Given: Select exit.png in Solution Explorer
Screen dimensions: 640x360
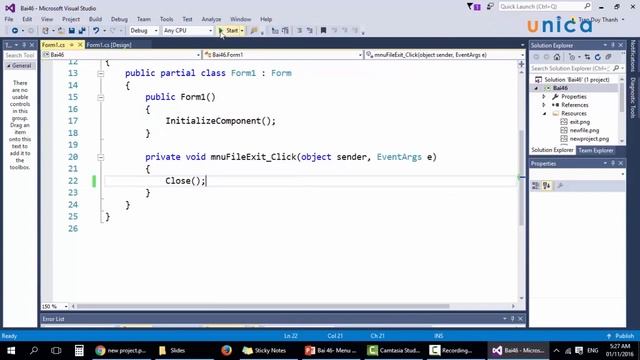Looking at the screenshot, I should [x=580, y=122].
